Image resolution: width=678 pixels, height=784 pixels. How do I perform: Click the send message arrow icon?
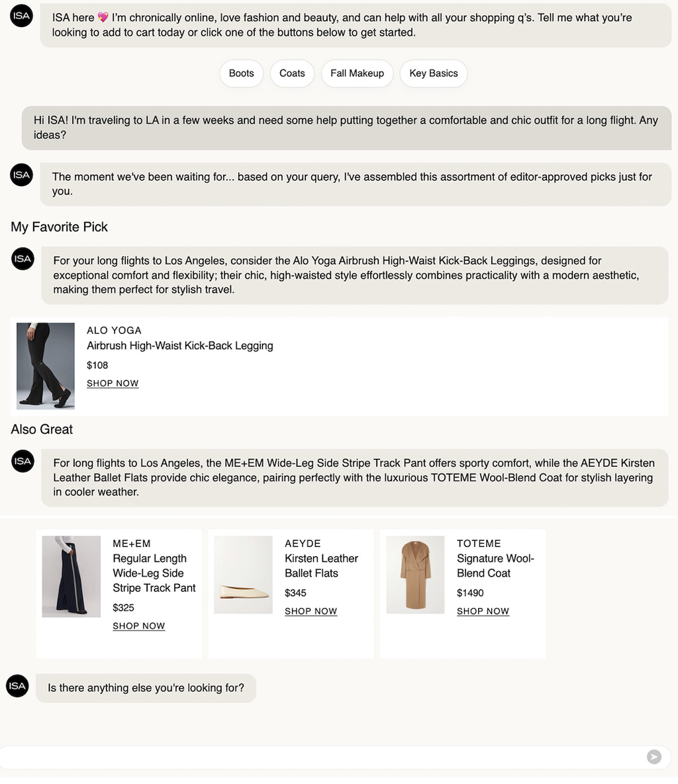[x=654, y=757]
